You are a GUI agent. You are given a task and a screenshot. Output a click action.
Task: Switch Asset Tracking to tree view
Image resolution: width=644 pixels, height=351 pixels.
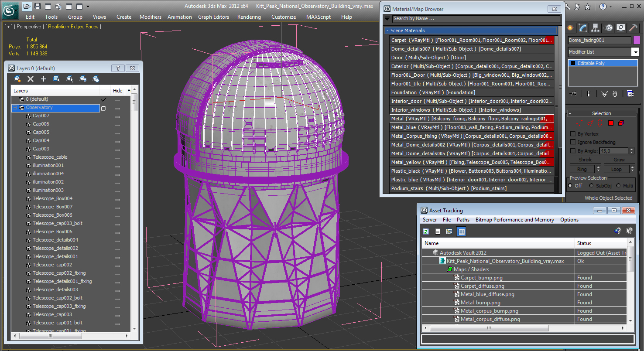449,232
